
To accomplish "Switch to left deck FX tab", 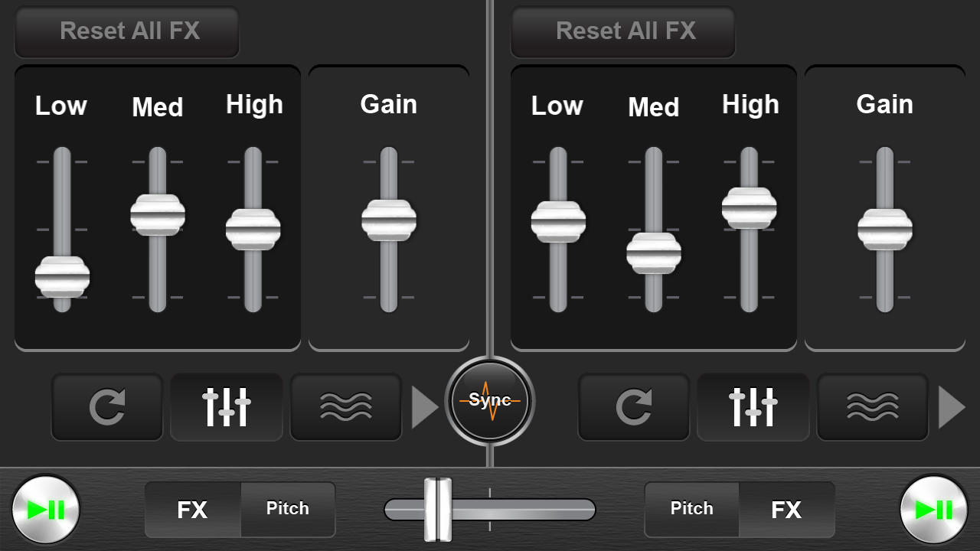I will click(192, 510).
